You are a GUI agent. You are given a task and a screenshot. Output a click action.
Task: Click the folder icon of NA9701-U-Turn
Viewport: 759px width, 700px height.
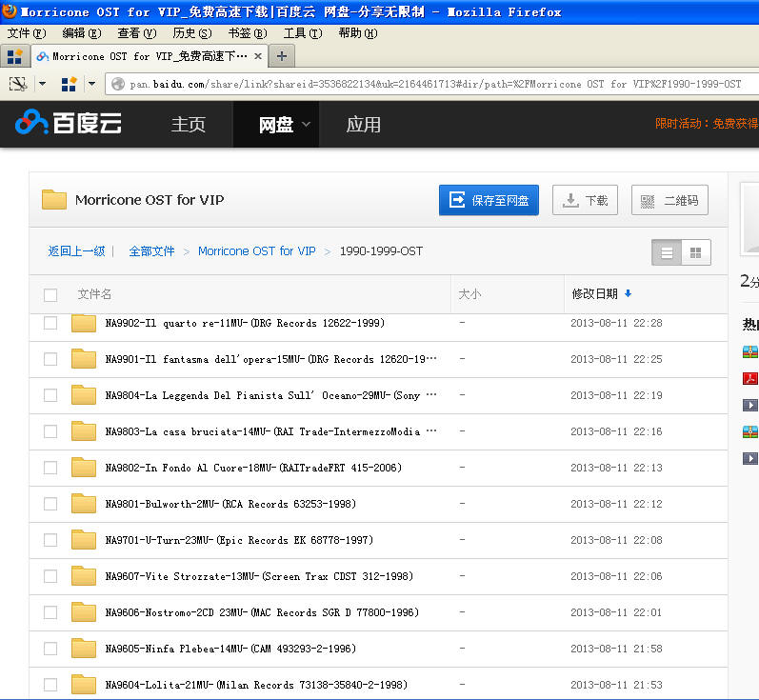coord(83,540)
